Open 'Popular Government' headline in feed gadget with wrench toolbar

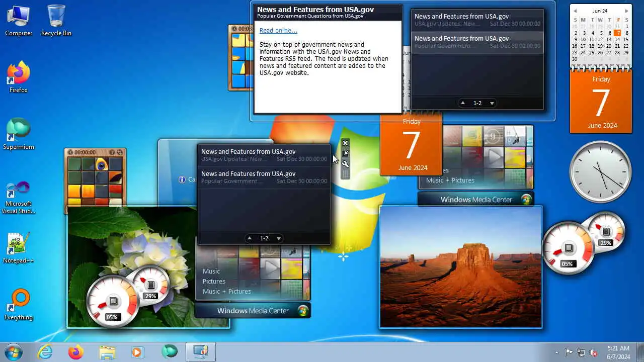[x=264, y=177]
